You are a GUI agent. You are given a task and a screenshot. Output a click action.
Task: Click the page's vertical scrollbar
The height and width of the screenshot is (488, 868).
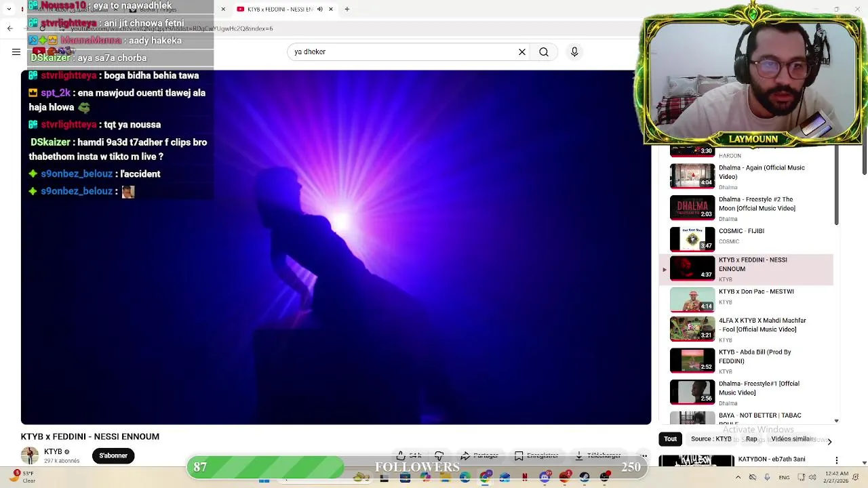(x=864, y=159)
